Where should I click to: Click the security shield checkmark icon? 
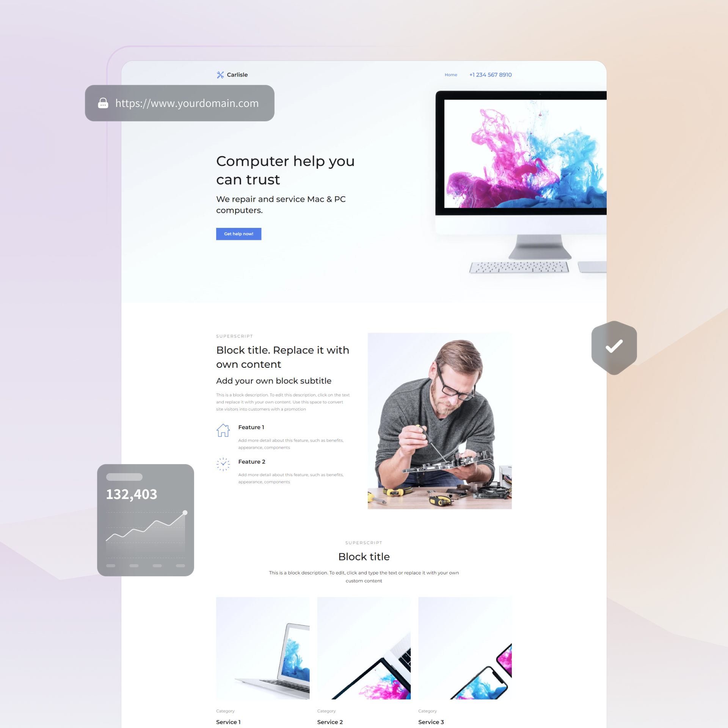pos(613,346)
